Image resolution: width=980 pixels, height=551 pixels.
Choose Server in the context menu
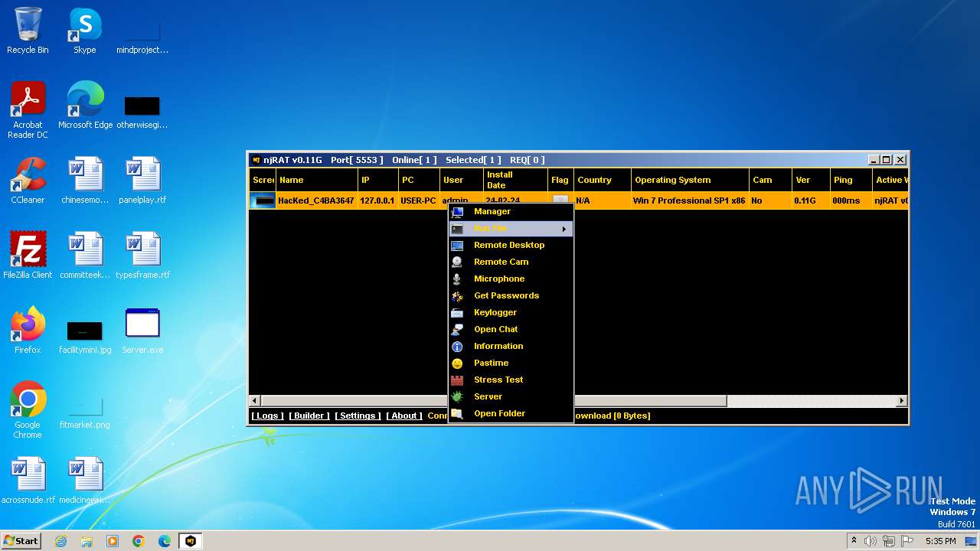coord(511,396)
